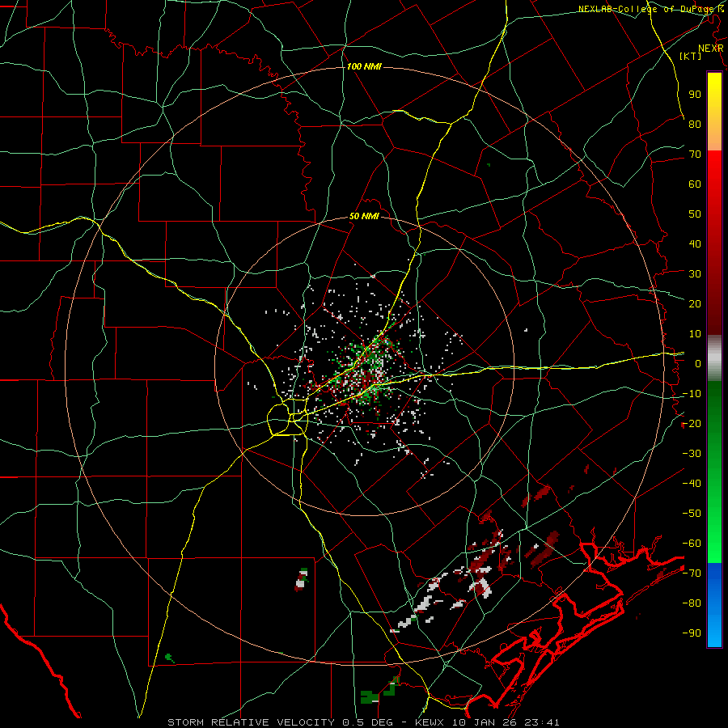
Task: Select the -50 scale value
Action: 692,513
